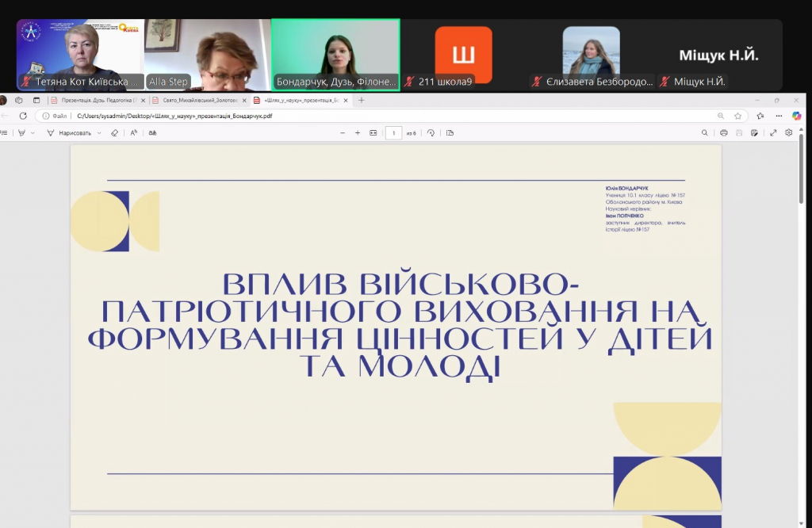Select the Міщук Н.Й. participant tile

click(718, 55)
